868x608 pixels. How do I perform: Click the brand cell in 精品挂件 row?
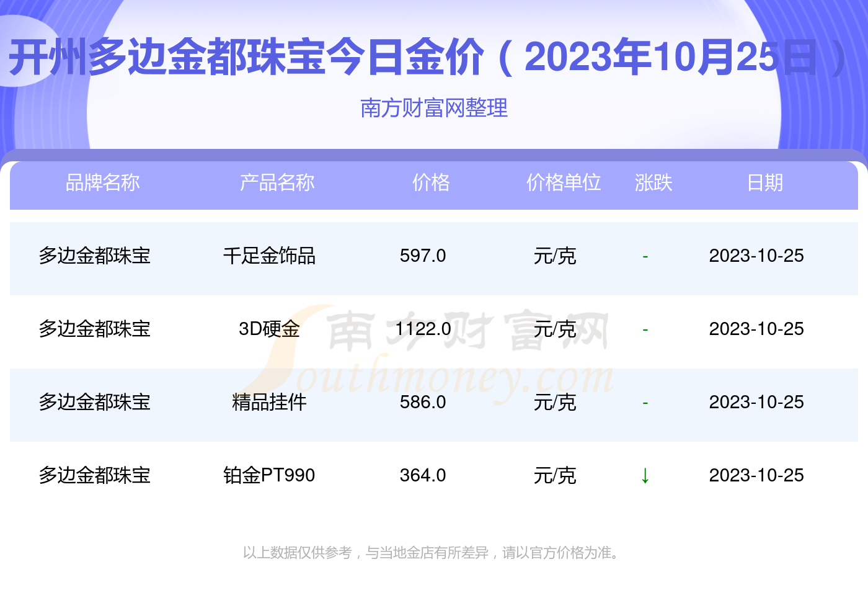point(95,402)
